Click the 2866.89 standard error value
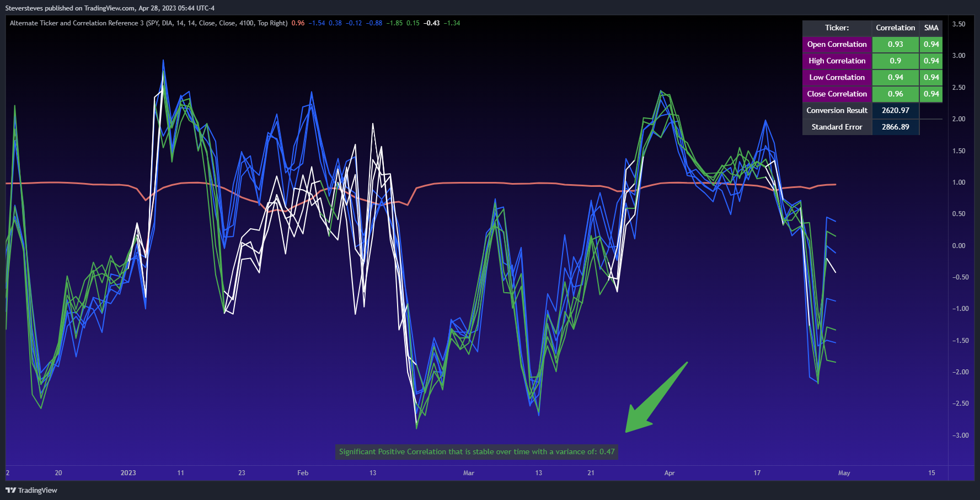Screen dimensions: 980x500 pos(895,127)
